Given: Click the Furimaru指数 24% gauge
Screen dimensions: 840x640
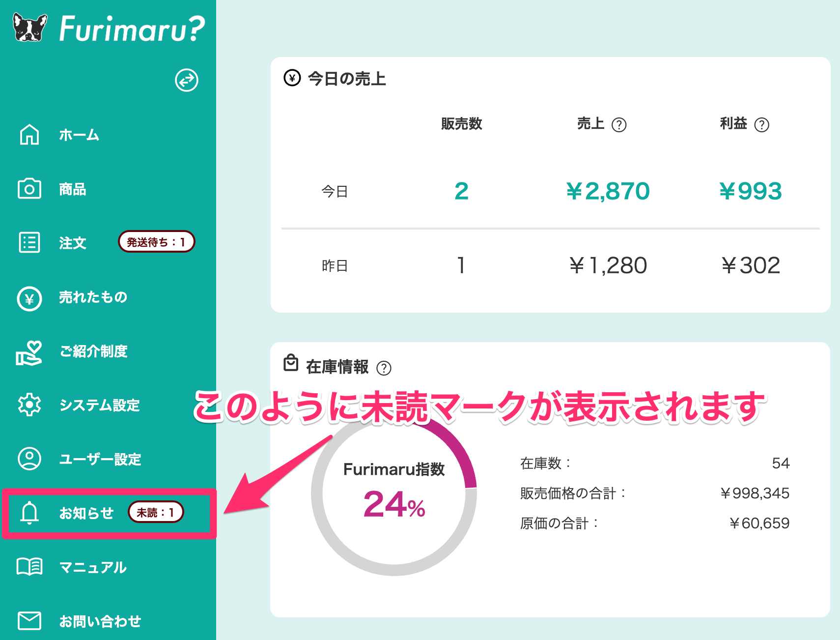Looking at the screenshot, I should click(x=394, y=494).
